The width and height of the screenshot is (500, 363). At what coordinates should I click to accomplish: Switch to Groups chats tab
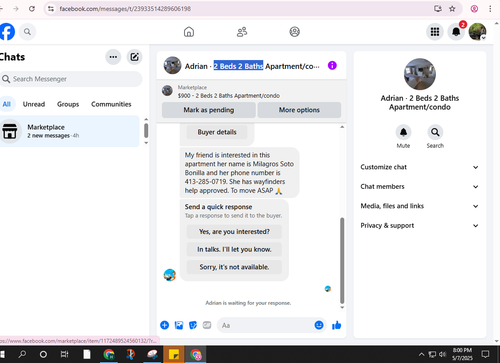(x=68, y=104)
